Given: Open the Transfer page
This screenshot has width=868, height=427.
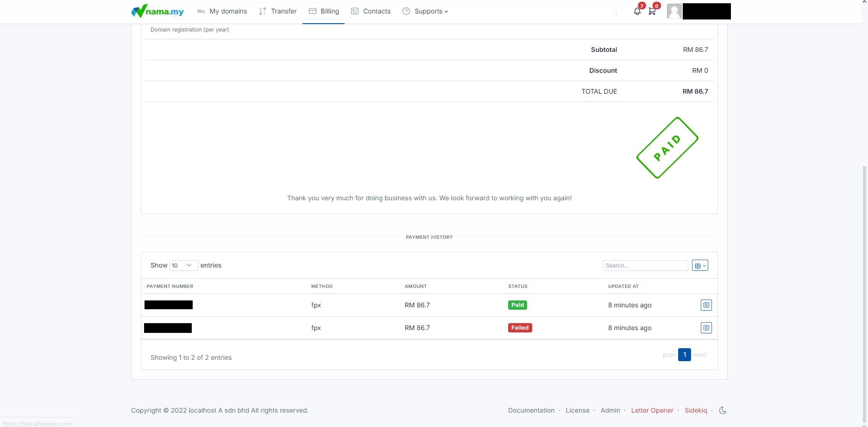Looking at the screenshot, I should coord(278,11).
